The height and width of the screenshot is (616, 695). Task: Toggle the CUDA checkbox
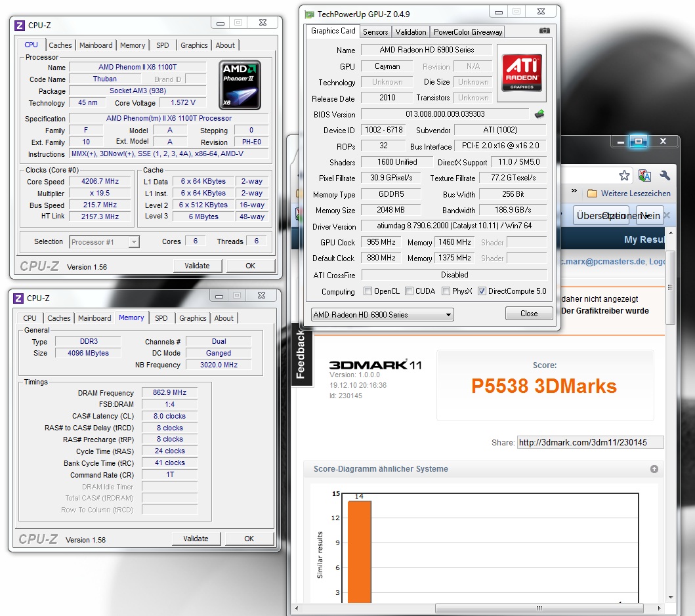pyautogui.click(x=409, y=291)
